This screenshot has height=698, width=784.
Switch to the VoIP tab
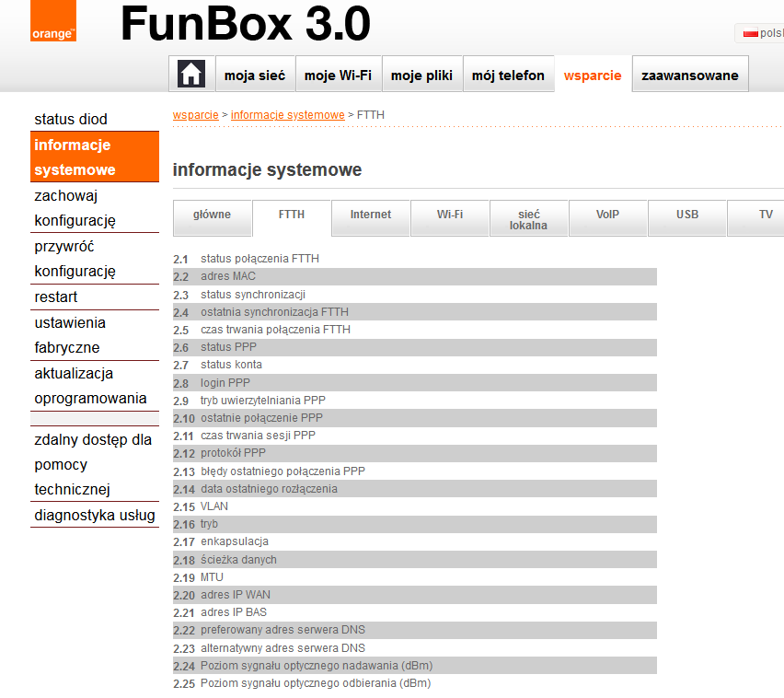607,215
